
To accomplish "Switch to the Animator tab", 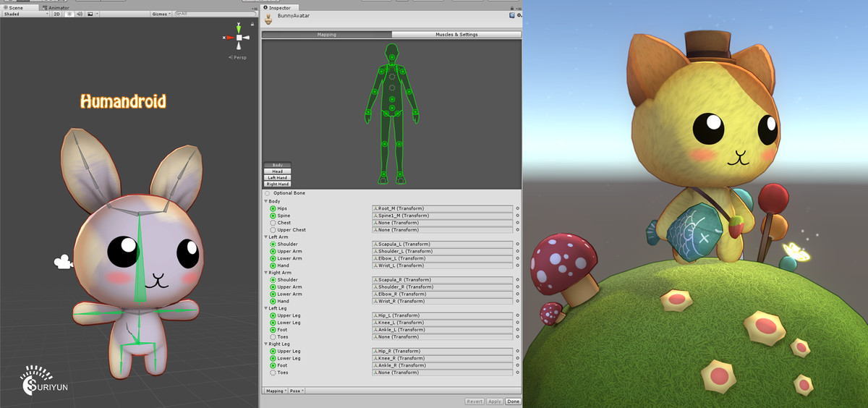I will click(x=57, y=7).
